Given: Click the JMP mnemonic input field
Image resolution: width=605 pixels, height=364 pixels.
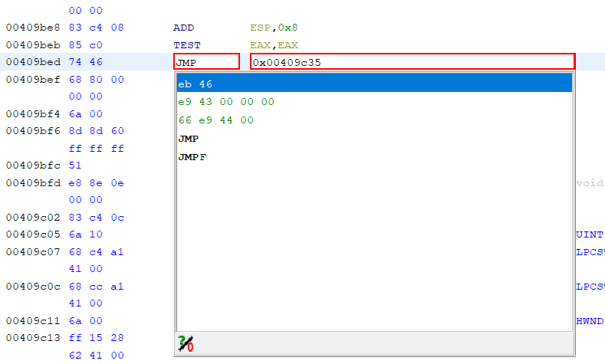Looking at the screenshot, I should pyautogui.click(x=206, y=62).
